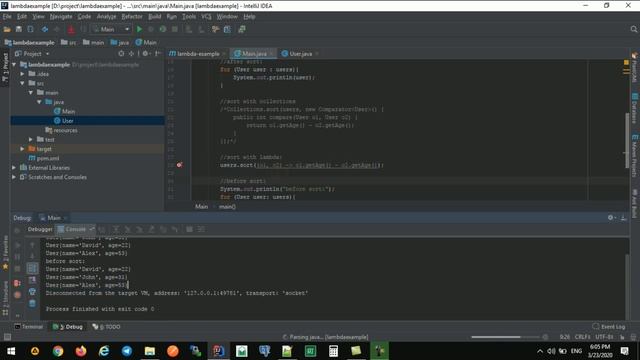Screen dimensions: 640x360
Task: Expand the target folder node
Action: [22, 149]
